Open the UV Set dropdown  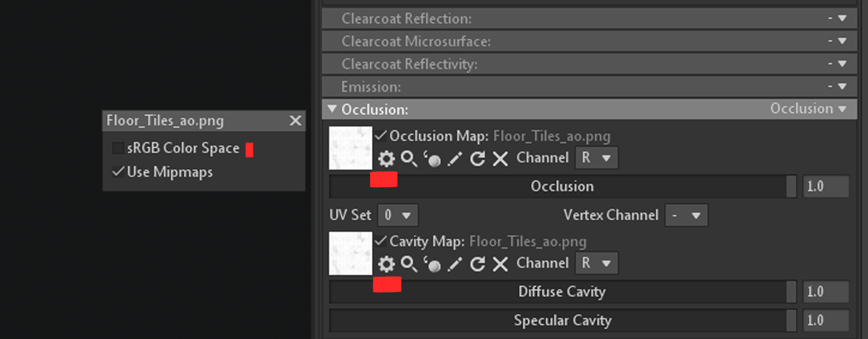[397, 215]
